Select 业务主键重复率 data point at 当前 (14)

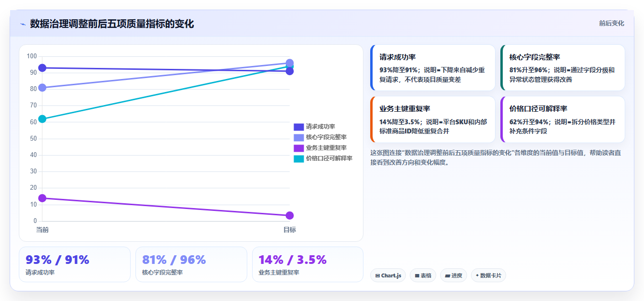pos(42,198)
